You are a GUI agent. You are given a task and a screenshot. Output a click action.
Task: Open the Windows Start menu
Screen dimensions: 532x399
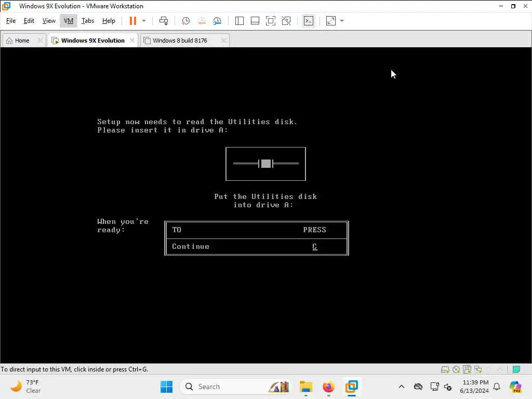[166, 387]
